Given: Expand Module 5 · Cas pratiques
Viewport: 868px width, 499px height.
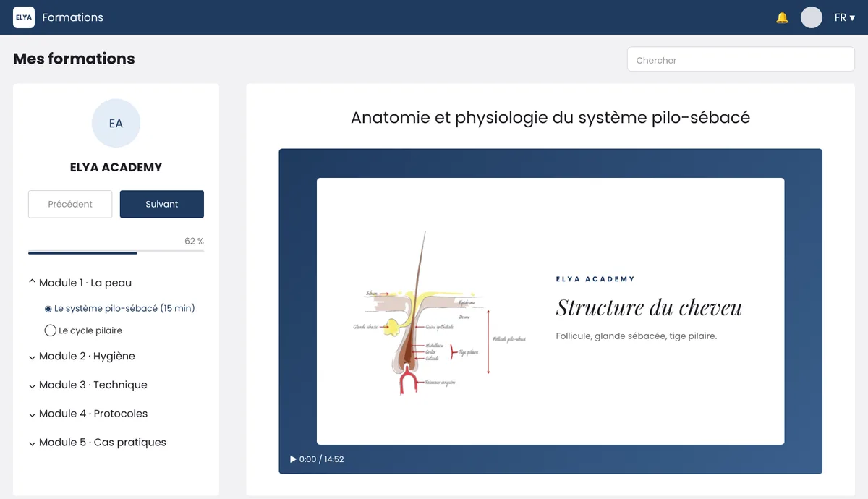Looking at the screenshot, I should (x=97, y=443).
